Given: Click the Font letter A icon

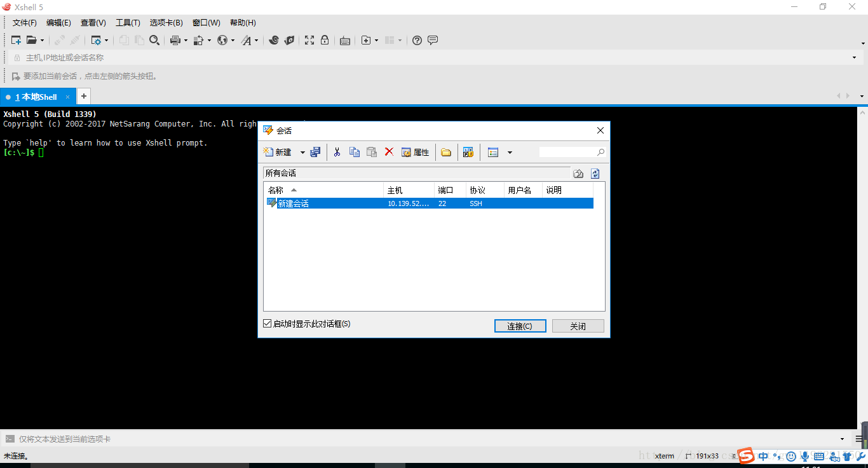Looking at the screenshot, I should click(x=246, y=40).
